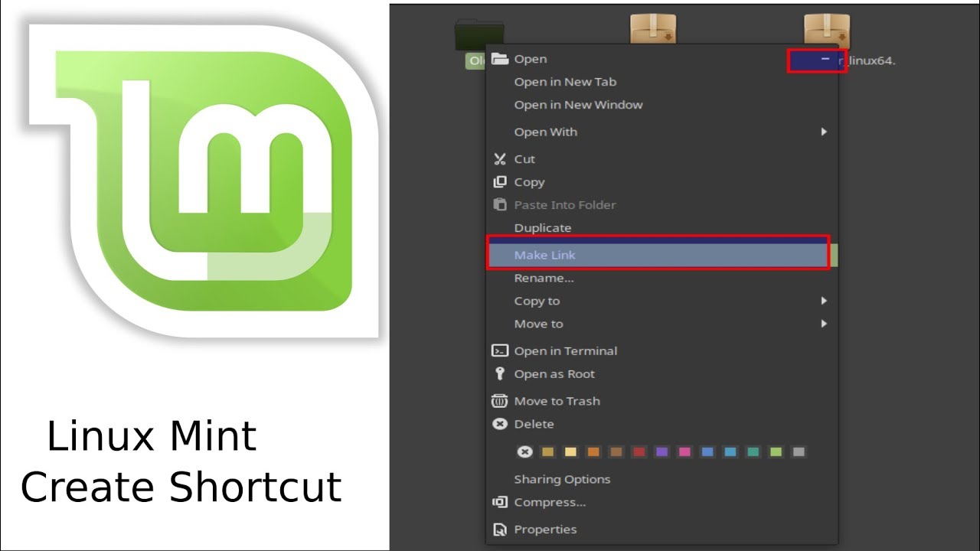This screenshot has height=551, width=980.
Task: Click the clipboard Paste Into Folder icon
Action: point(500,205)
